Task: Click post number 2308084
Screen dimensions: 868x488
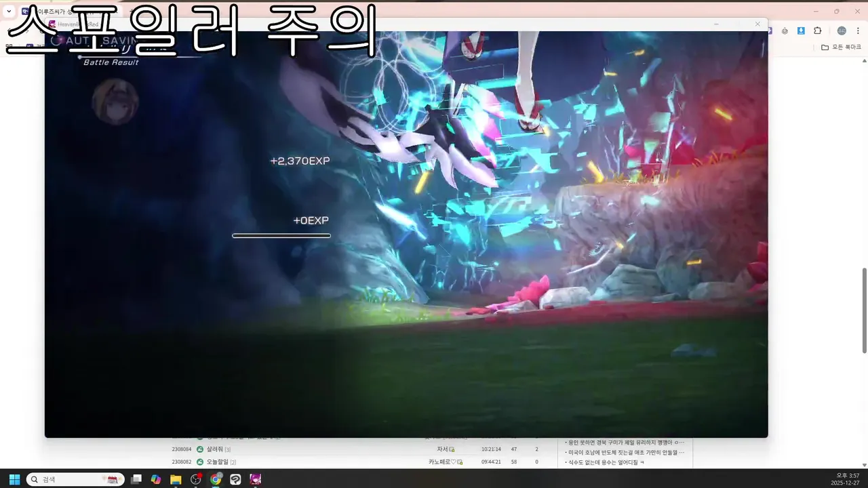Action: tap(181, 449)
